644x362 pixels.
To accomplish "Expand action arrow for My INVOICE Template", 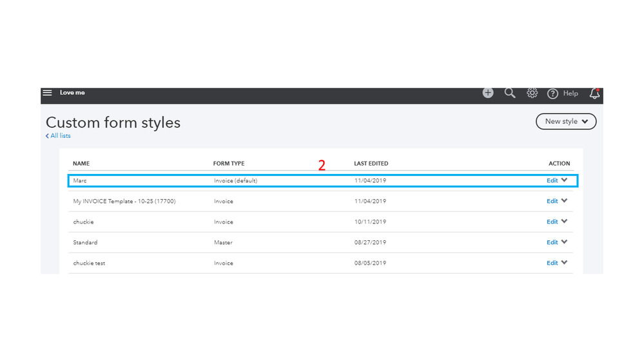I will coord(565,201).
